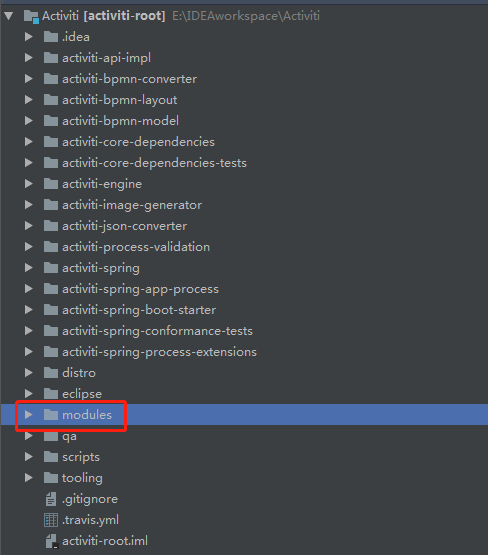The height and width of the screenshot is (555, 488).
Task: Click the Activiti root project module icon
Action: (31, 16)
